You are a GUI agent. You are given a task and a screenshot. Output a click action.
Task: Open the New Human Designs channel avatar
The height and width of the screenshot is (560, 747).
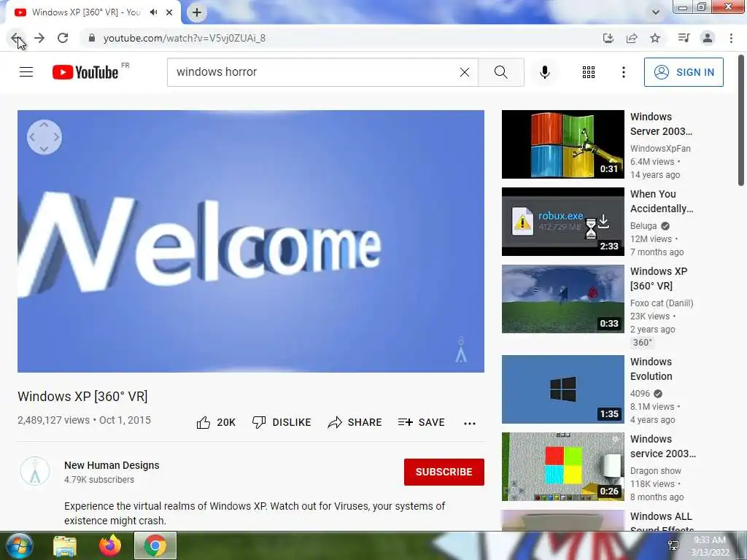(35, 472)
